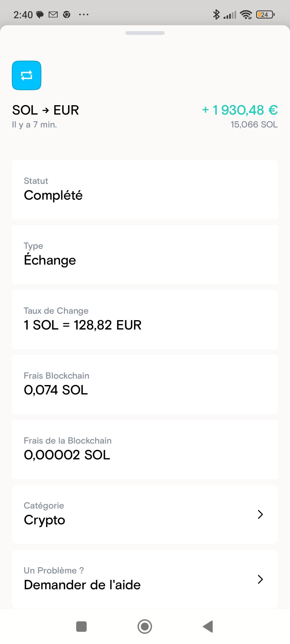Tap the battery level indicator

[265, 14]
